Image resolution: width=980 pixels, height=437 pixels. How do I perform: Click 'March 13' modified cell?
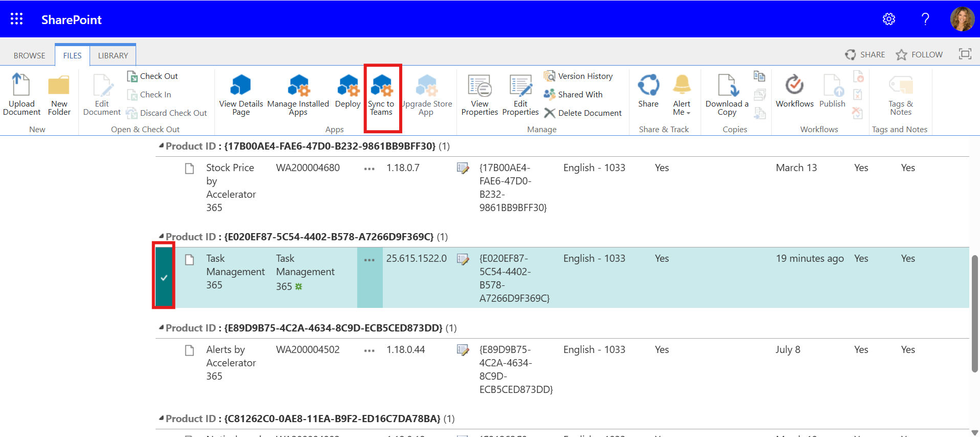[796, 168]
